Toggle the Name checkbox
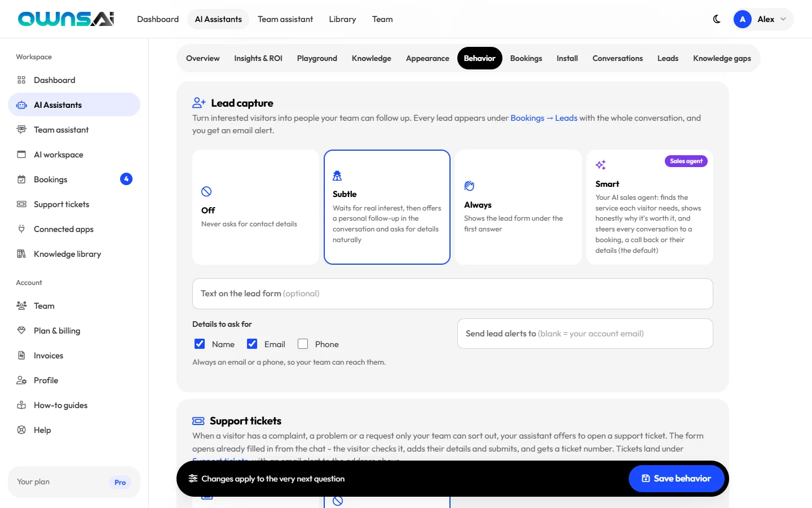 coord(200,344)
